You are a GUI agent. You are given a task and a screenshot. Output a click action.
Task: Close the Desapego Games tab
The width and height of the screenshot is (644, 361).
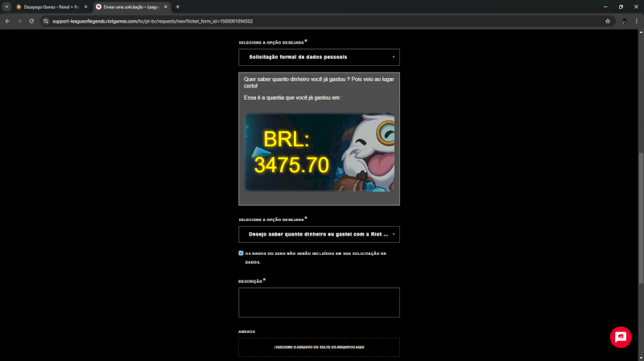coord(86,7)
